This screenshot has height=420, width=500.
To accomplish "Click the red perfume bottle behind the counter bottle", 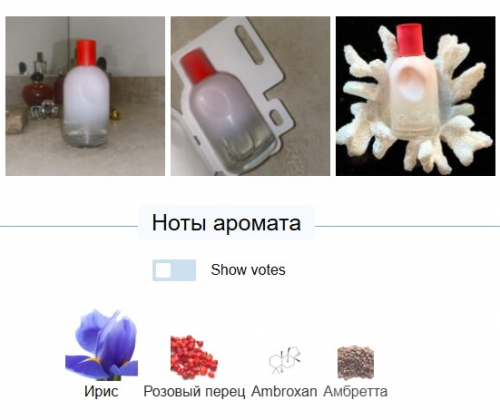I will 37,91.
